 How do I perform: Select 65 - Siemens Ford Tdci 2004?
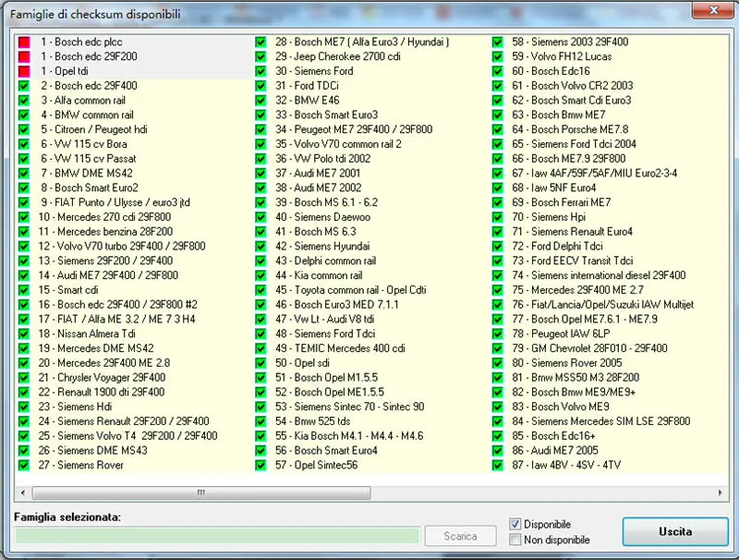coord(574,144)
